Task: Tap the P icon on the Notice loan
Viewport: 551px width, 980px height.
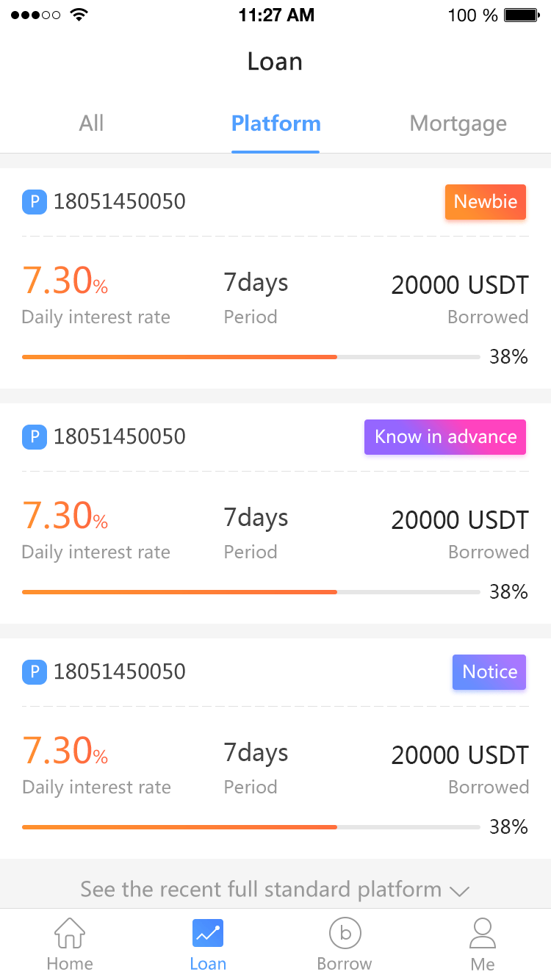Action: click(35, 671)
